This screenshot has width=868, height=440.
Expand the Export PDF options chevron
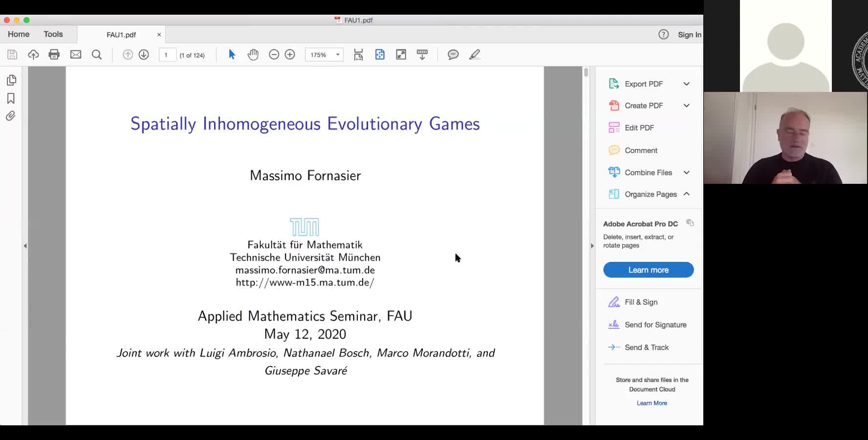686,84
